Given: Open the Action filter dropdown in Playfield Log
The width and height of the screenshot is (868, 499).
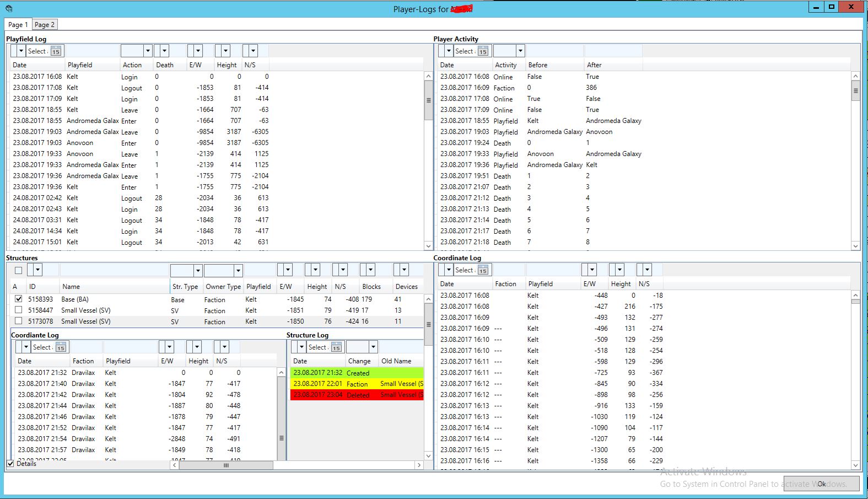Looking at the screenshot, I should tap(147, 51).
